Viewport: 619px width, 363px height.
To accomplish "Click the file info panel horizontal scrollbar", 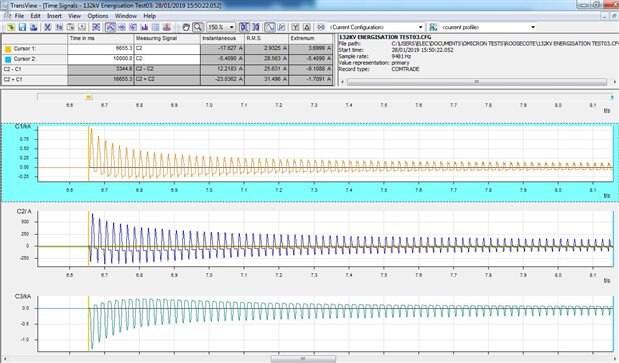I will [477, 82].
